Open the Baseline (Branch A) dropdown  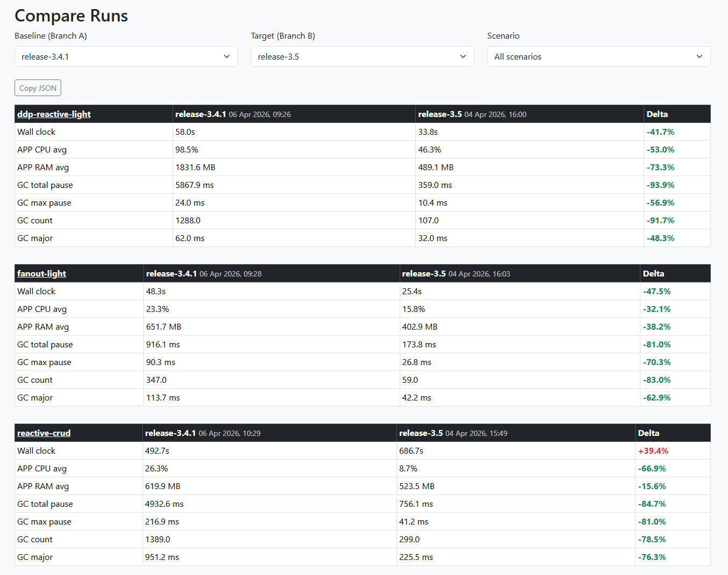[126, 56]
